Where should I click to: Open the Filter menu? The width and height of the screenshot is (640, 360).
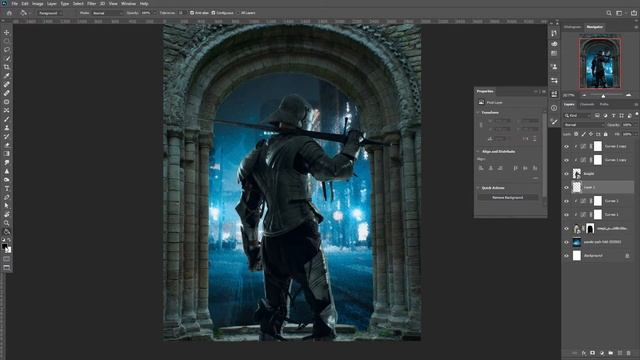(x=91, y=3)
